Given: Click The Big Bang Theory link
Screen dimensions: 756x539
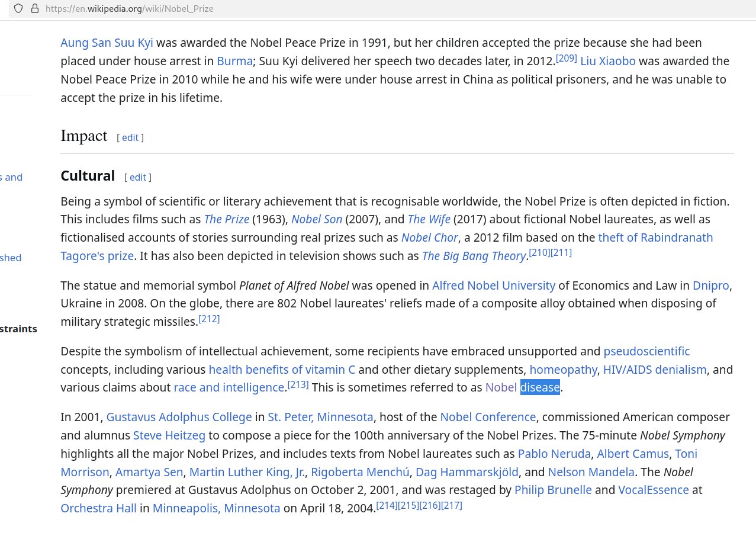Looking at the screenshot, I should pos(474,256).
